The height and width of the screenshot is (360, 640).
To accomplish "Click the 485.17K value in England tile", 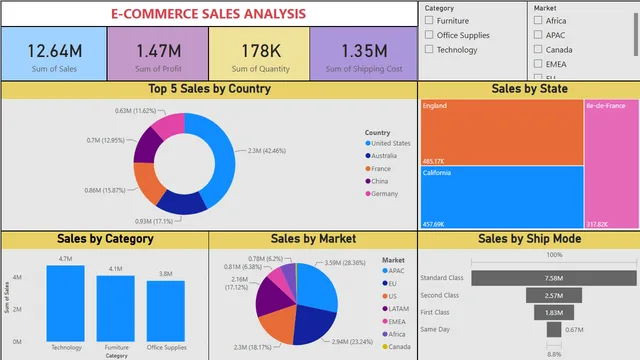I will (433, 161).
